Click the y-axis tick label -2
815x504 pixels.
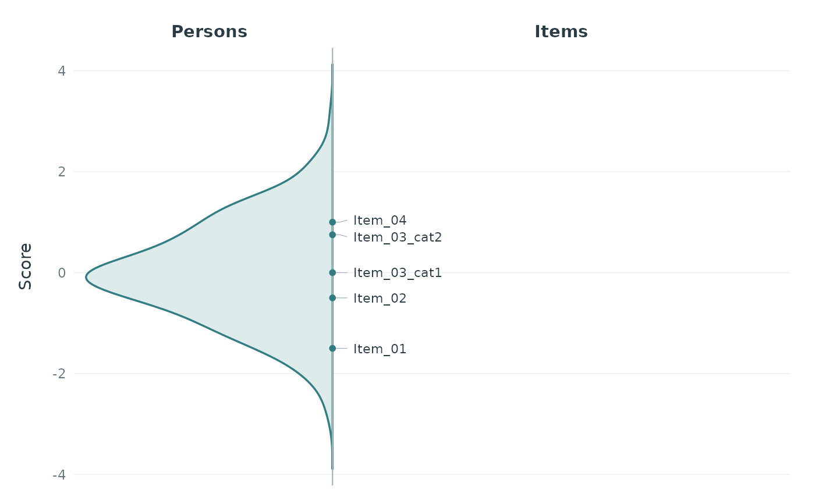pyautogui.click(x=59, y=374)
